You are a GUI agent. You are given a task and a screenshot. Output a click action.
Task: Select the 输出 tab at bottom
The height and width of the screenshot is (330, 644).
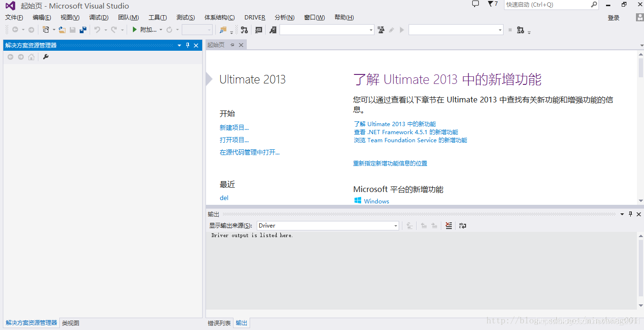click(242, 323)
